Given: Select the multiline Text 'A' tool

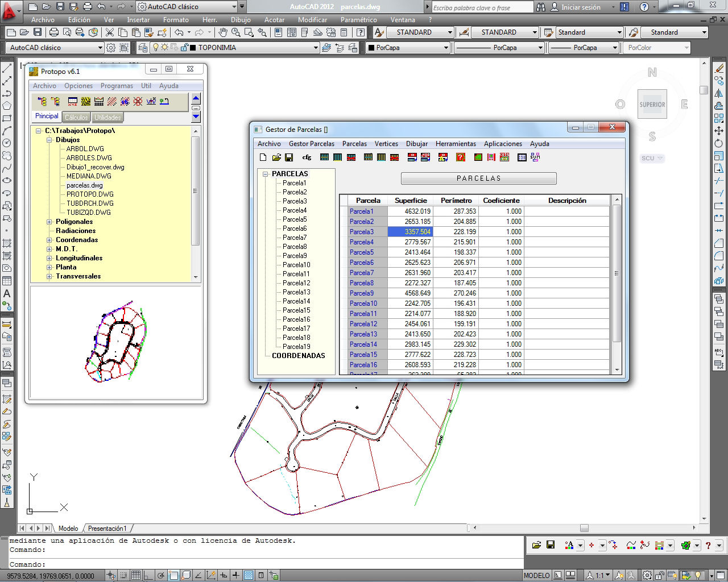Looking at the screenshot, I should [7, 294].
